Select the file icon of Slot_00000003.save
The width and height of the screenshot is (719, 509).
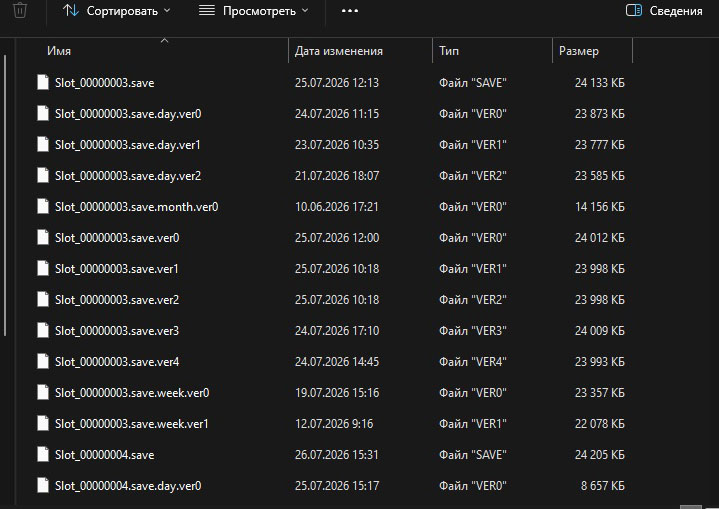click(43, 83)
